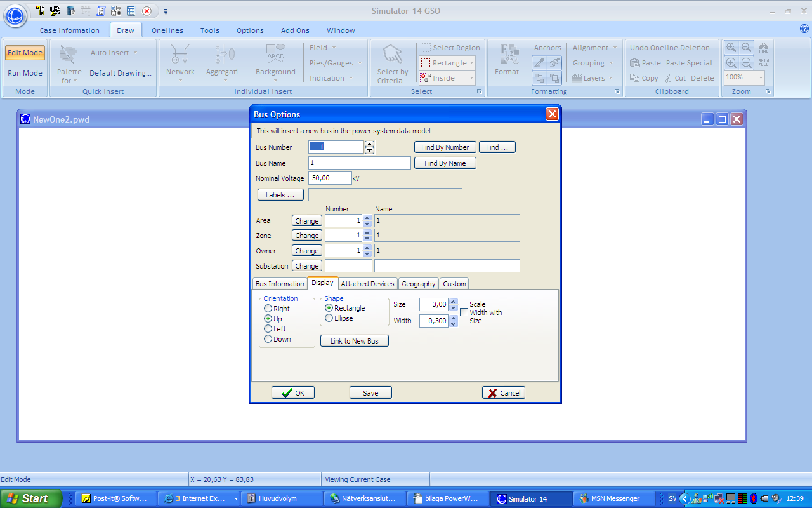
Task: Choose the Rectangle shape radio button
Action: [x=329, y=308]
